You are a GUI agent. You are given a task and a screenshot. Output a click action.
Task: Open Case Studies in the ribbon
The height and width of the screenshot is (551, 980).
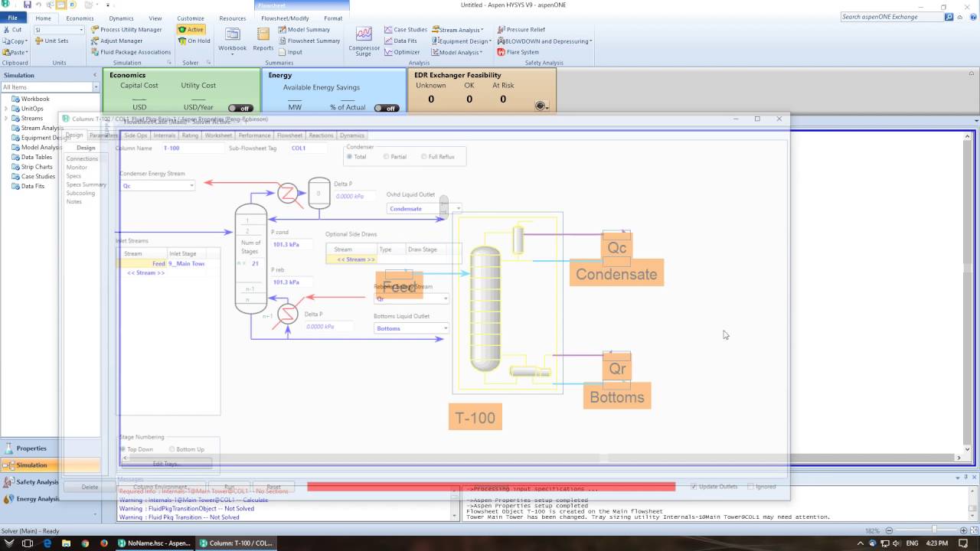tap(405, 30)
